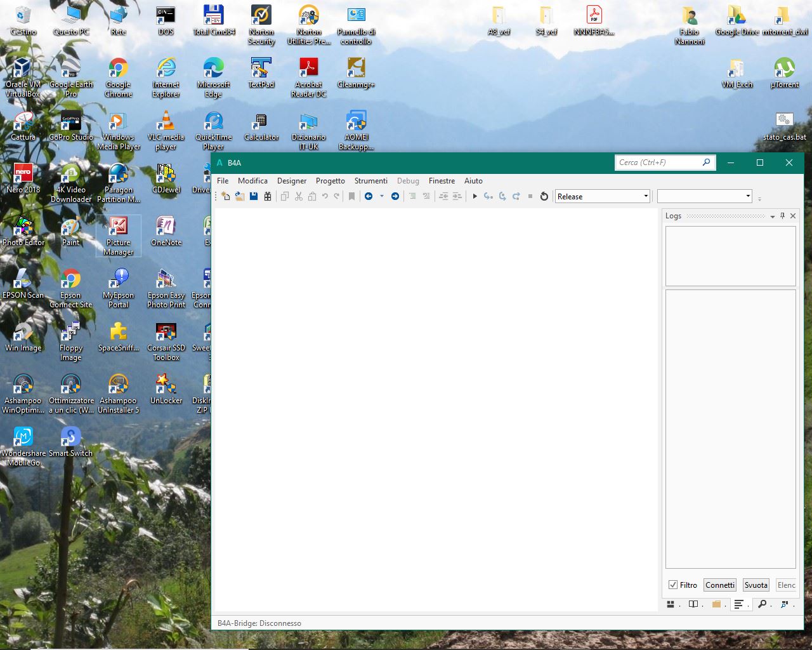Click the Open project folder toolbar icon

coord(240,196)
